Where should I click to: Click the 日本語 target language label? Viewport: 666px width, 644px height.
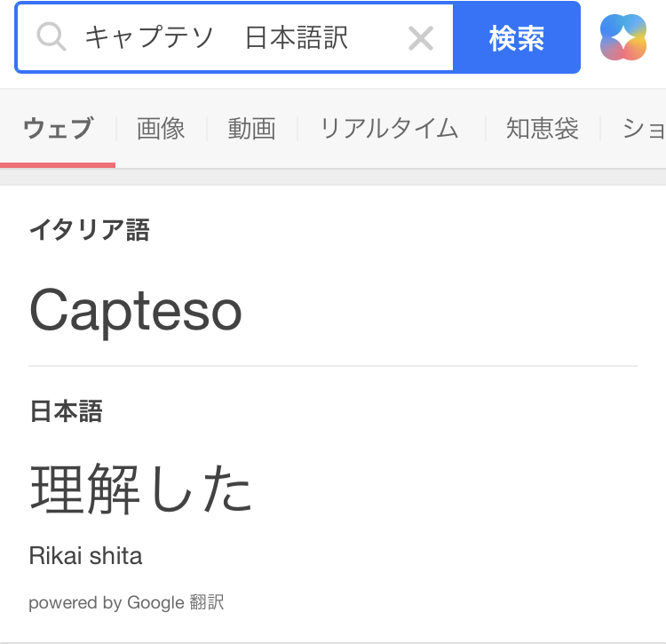pos(66,411)
